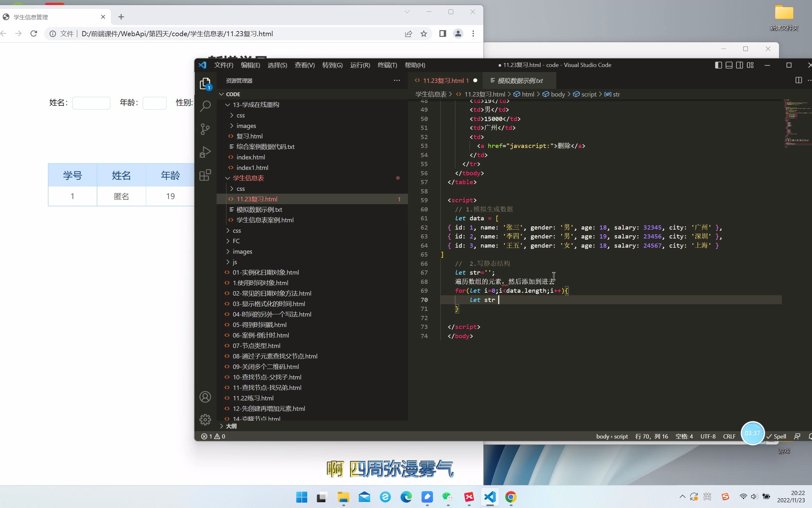This screenshot has width=812, height=508.
Task: Open WeChat from the taskbar
Action: tap(448, 497)
